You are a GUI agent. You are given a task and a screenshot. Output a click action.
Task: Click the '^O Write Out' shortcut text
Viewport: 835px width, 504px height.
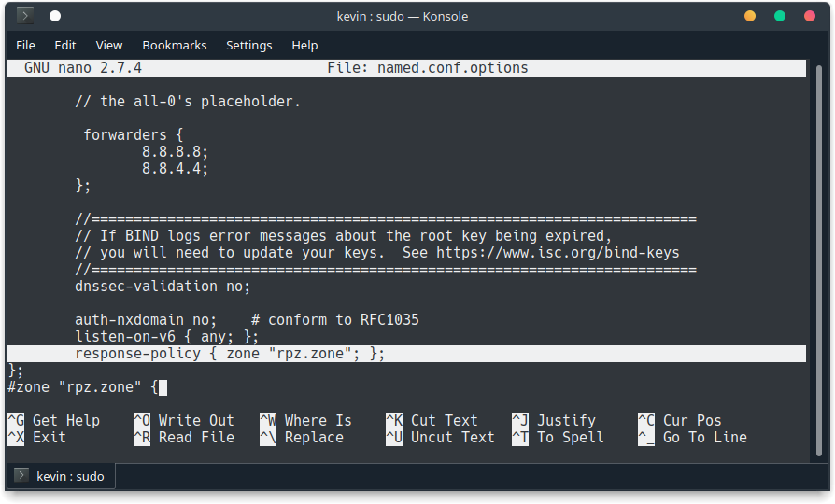184,420
